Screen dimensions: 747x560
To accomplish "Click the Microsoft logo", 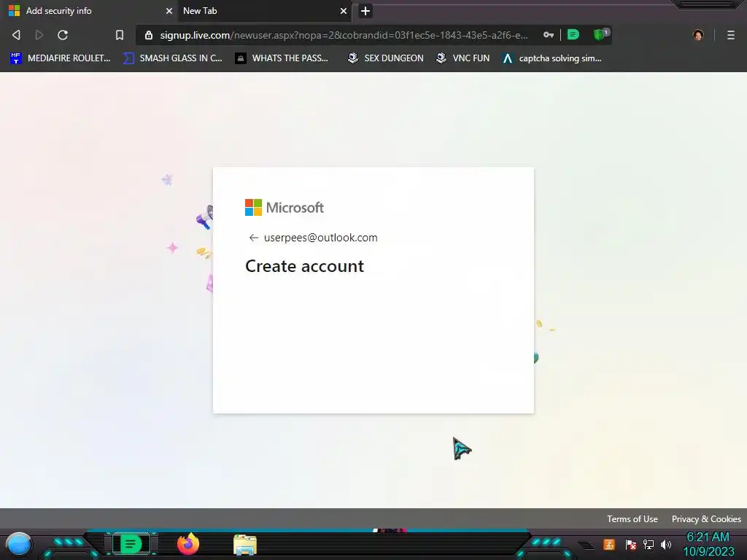I will 285,208.
